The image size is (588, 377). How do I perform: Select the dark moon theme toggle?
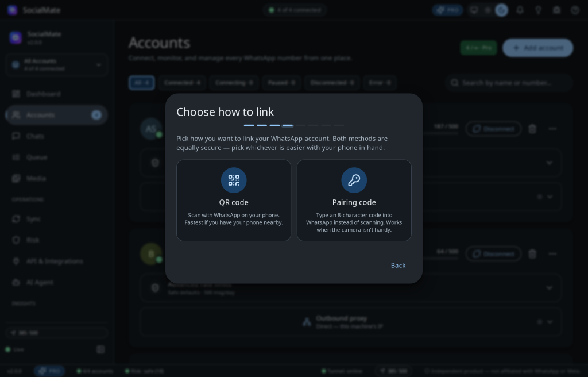501,10
